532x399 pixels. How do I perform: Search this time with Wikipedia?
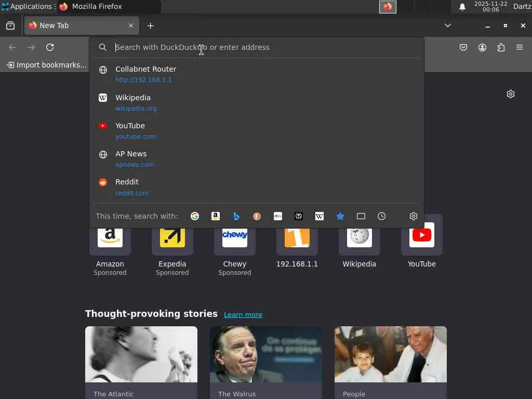(320, 216)
